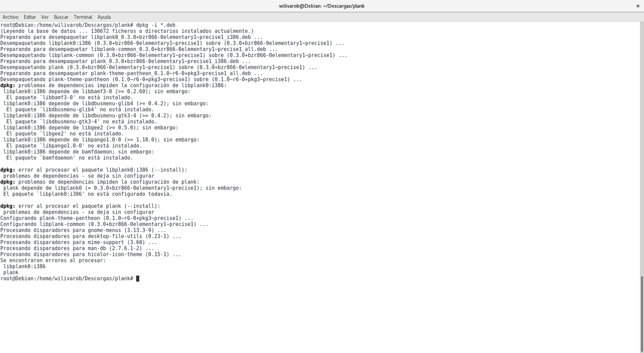Click the line 'Procesando disparadores para hicolor-icon-theme (0.15-1) ...'
The image size is (644, 353).
(x=91, y=254)
